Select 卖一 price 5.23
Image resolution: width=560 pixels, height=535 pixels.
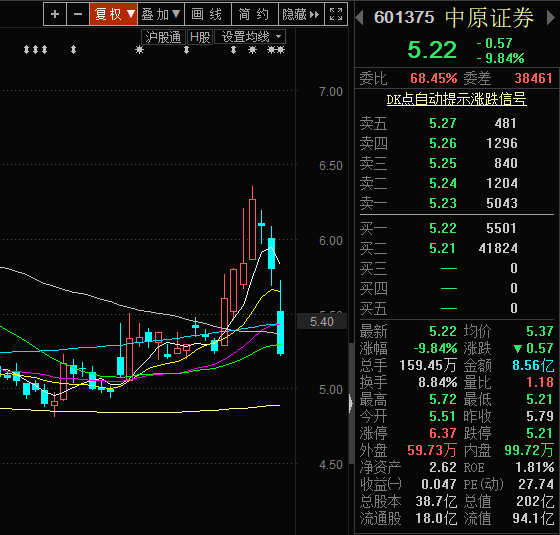[443, 203]
